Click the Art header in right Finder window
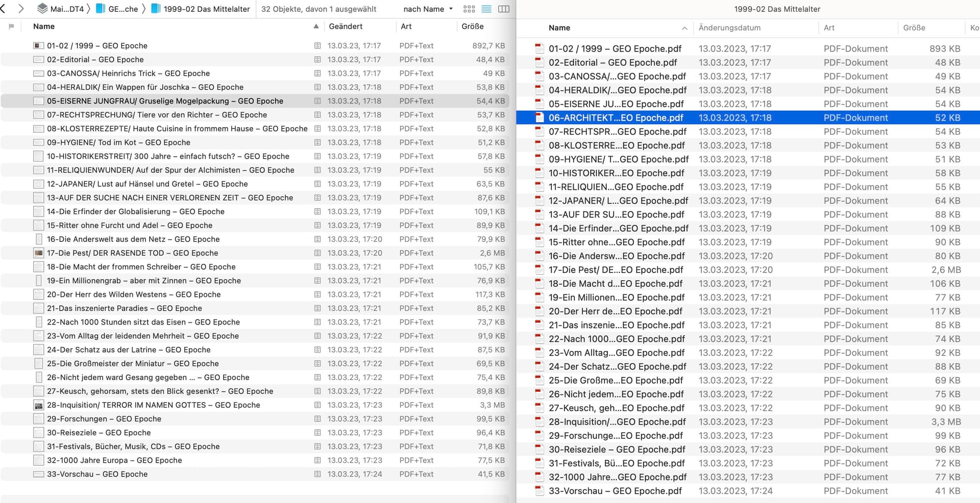Screen dimensions: 980x503 tap(829, 28)
